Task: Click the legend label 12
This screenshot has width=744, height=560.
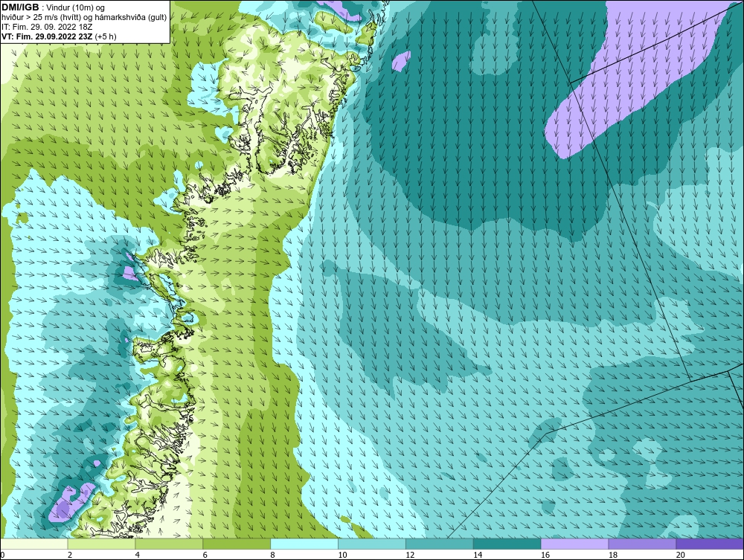Action: tap(410, 555)
